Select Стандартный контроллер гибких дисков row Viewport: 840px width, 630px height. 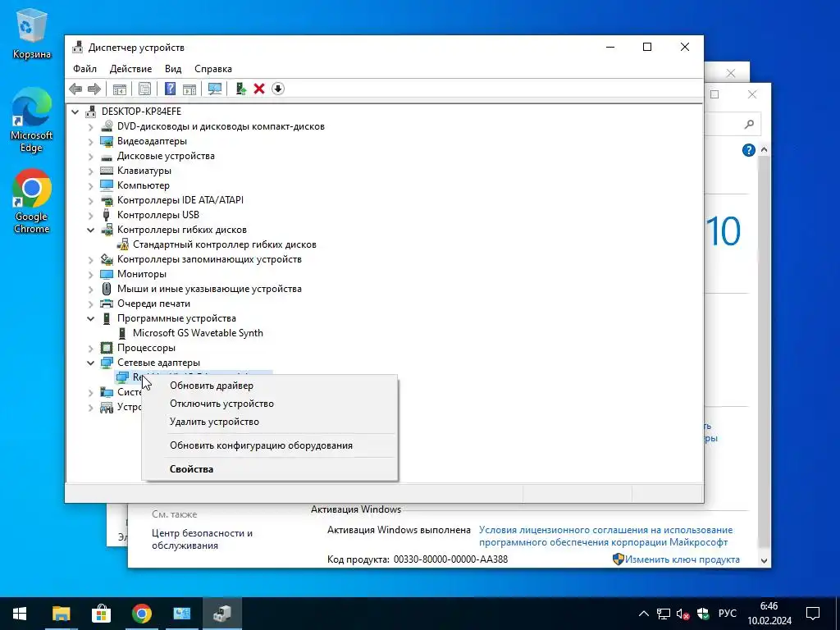click(225, 244)
